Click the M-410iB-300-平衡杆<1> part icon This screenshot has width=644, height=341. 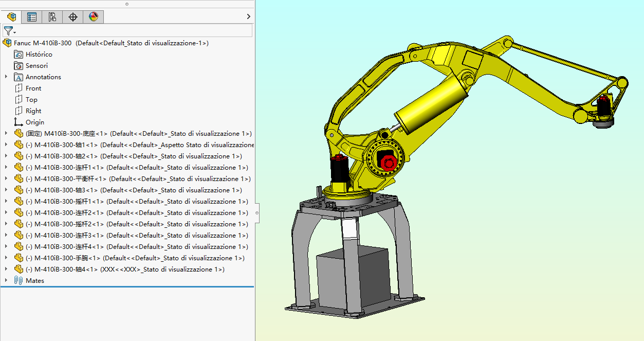19,179
